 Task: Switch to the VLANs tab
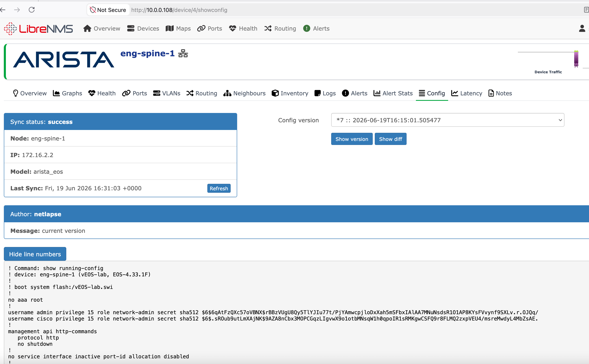167,93
